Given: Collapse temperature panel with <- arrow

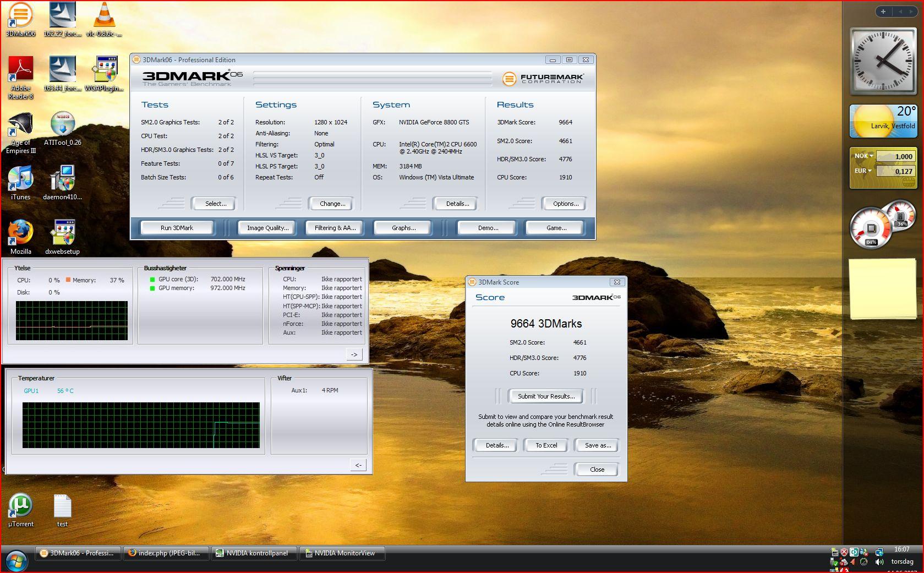Looking at the screenshot, I should 358,465.
